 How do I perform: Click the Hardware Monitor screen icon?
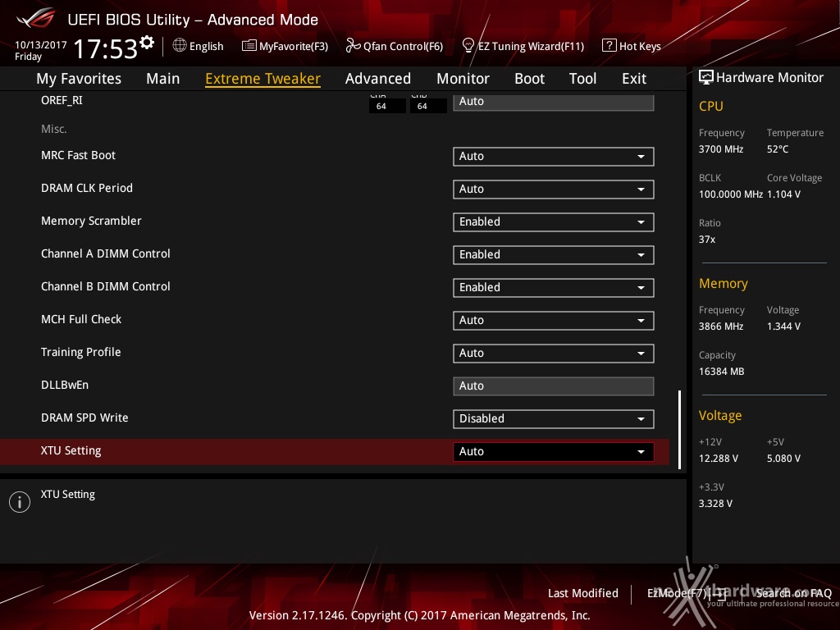click(706, 78)
